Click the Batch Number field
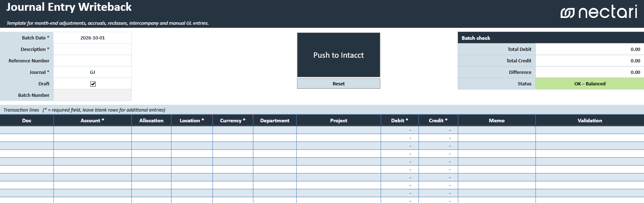This screenshot has height=203, width=644. click(x=93, y=95)
